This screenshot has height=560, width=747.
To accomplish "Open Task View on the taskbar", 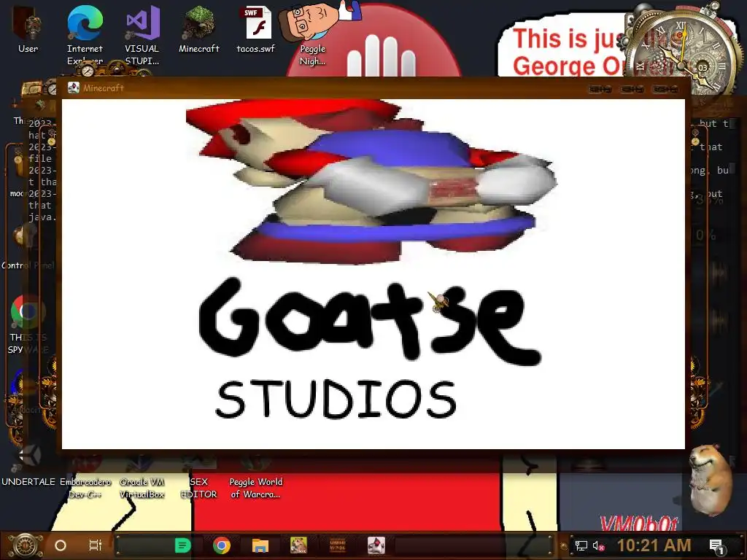I will point(96,545).
